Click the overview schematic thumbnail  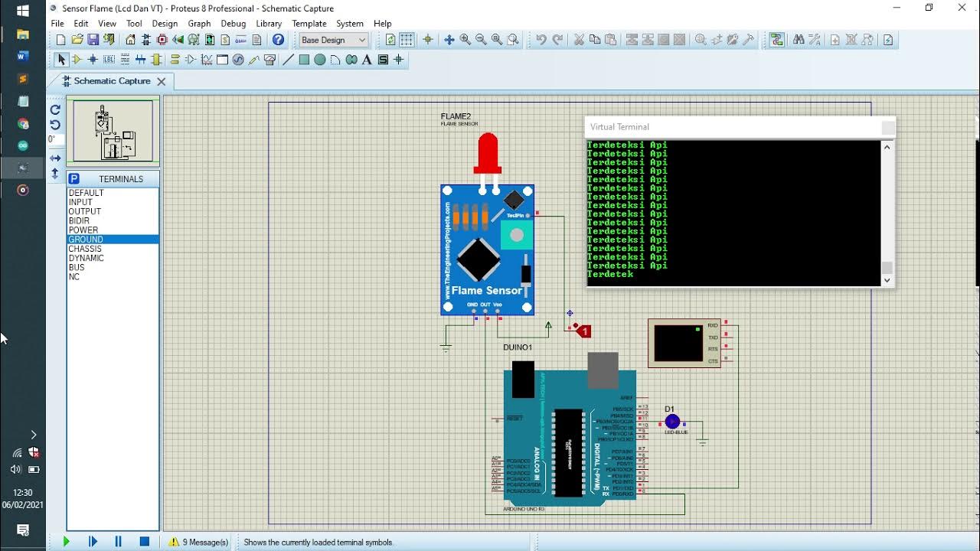(113, 131)
